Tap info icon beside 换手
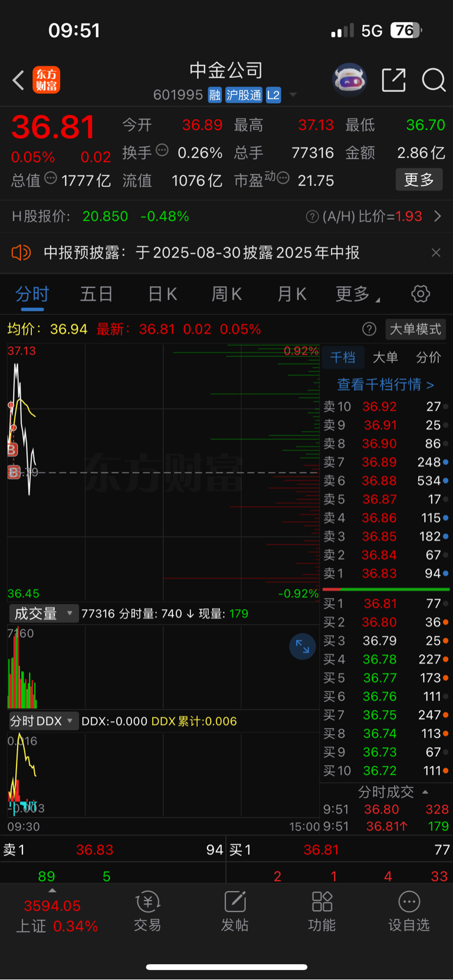 (x=162, y=151)
